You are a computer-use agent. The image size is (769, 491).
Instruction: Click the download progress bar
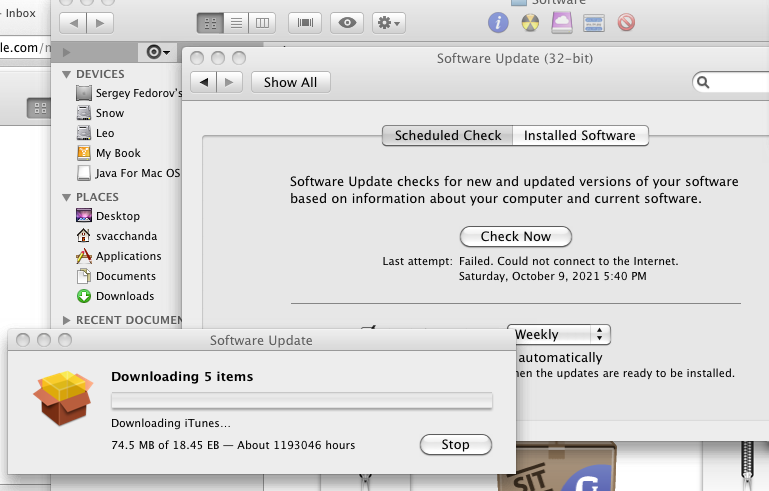click(302, 400)
